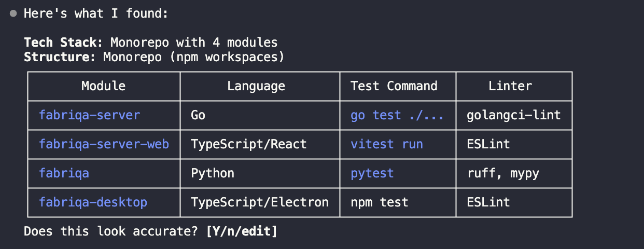The image size is (644, 249).
Task: Click the Module column header
Action: tap(104, 86)
